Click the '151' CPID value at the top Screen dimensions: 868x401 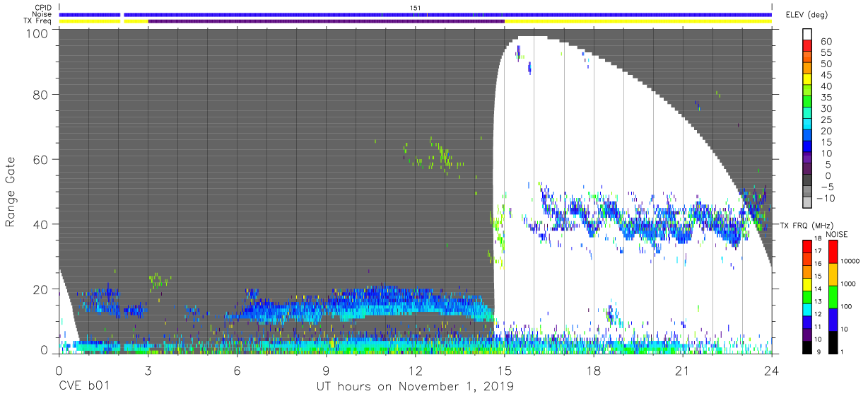pyautogui.click(x=416, y=8)
